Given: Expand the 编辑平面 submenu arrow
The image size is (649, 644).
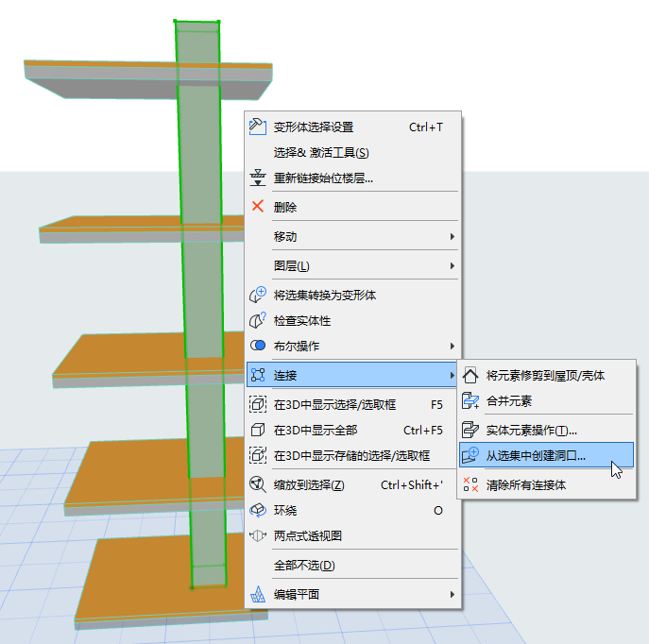Looking at the screenshot, I should [452, 594].
